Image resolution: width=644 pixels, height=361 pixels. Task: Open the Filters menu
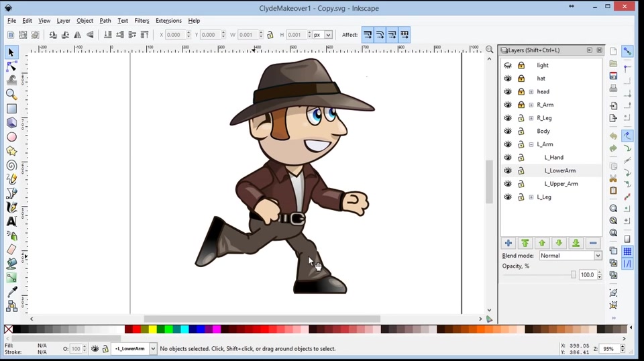pyautogui.click(x=142, y=21)
